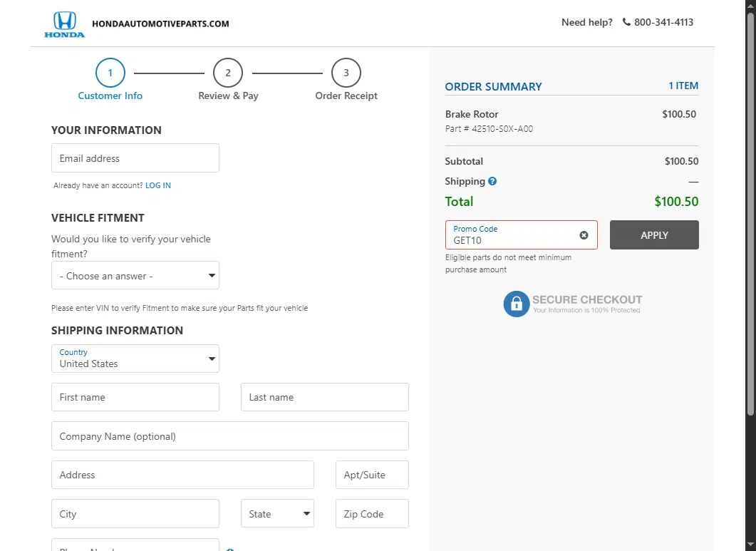
Task: Expand the State dropdown
Action: point(277,513)
